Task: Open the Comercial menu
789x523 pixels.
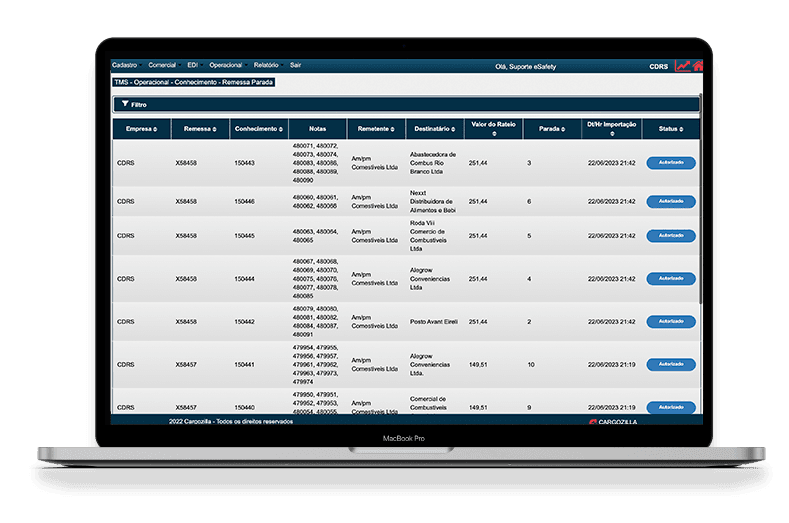Action: pyautogui.click(x=160, y=65)
